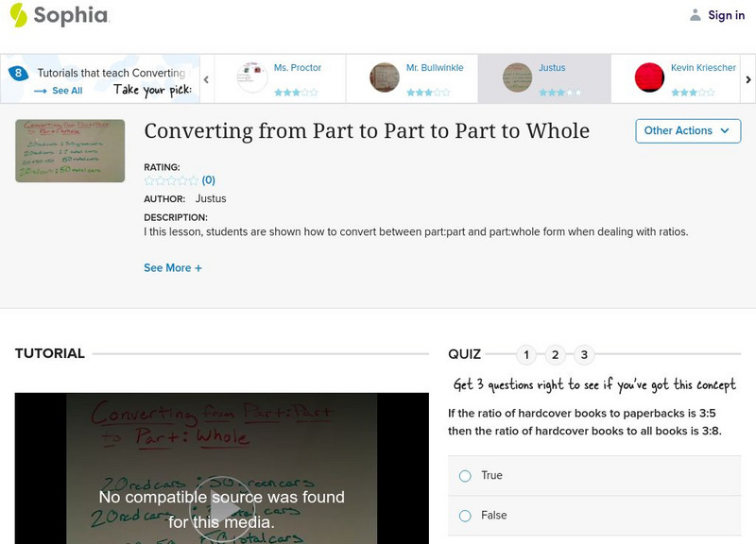The image size is (756, 544).
Task: Select the star rating under Justus in carousel
Action: coord(560,93)
